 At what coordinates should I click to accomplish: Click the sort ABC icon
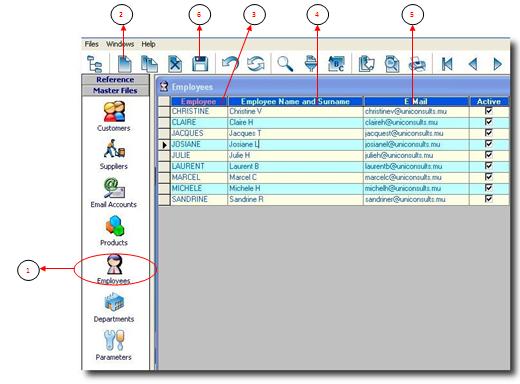click(336, 64)
